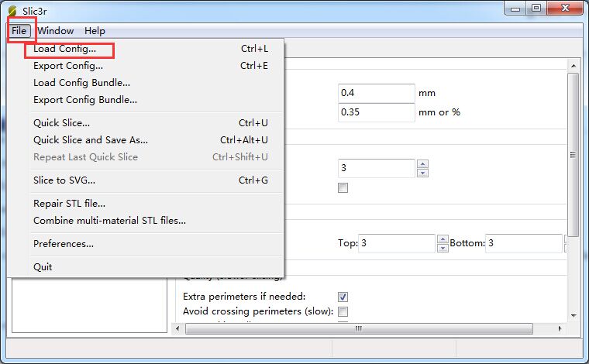Close the Slic3r window

pos(565,9)
